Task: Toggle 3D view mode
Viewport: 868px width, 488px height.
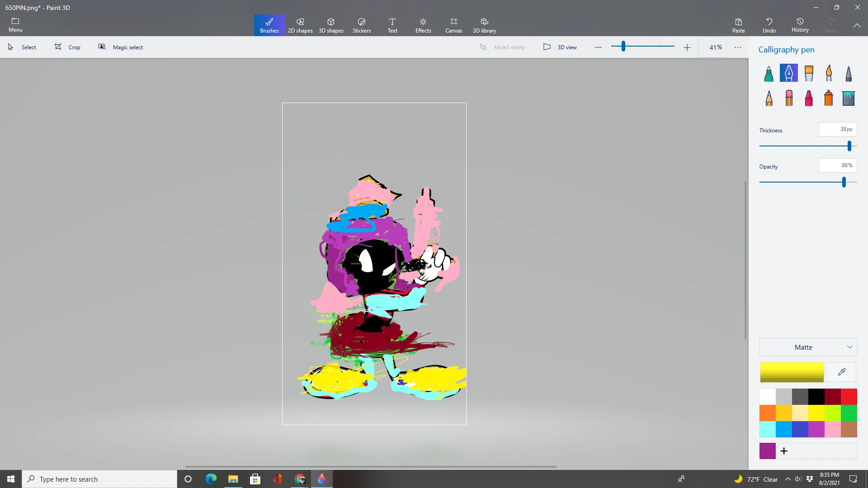Action: point(560,47)
